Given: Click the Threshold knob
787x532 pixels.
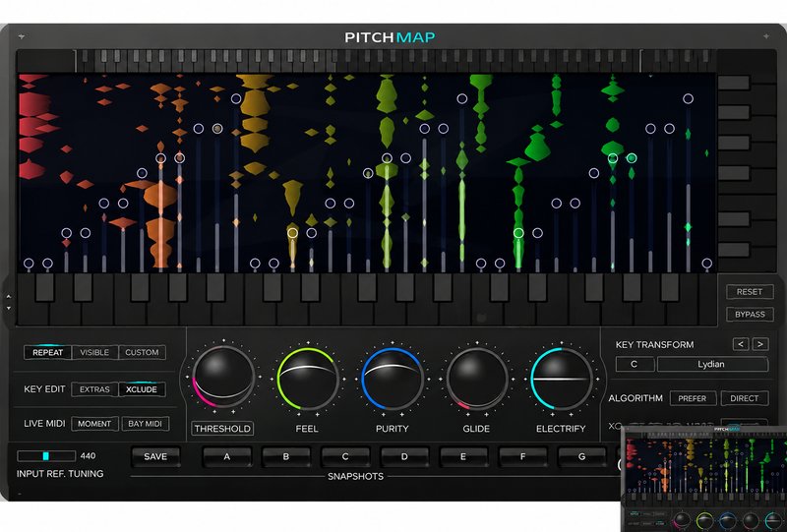Looking at the screenshot, I should (223, 378).
